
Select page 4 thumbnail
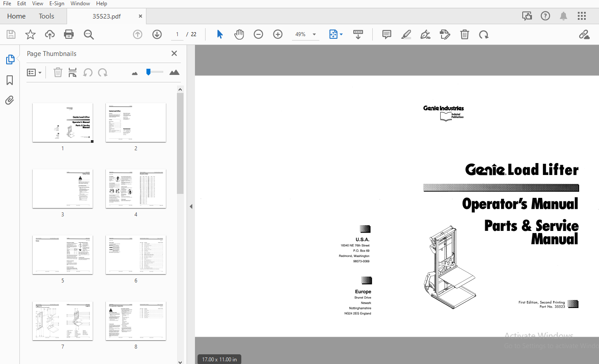[x=136, y=189]
